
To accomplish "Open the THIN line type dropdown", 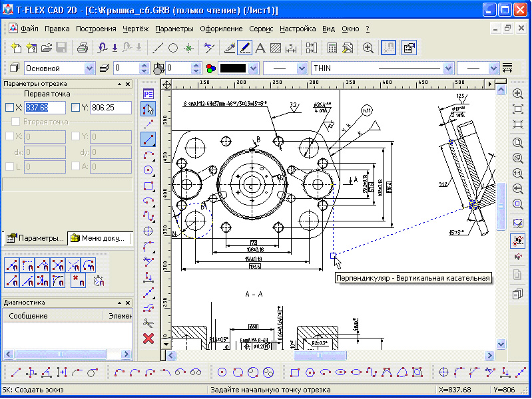I will [449, 68].
